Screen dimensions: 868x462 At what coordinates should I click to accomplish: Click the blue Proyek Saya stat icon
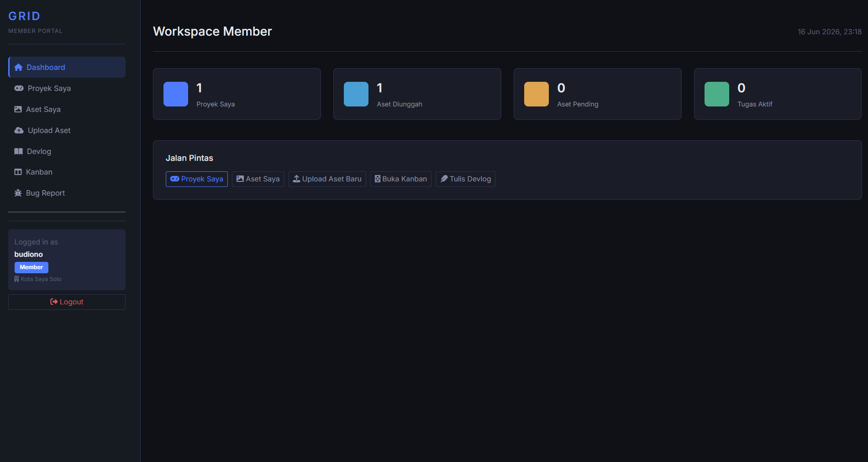(x=176, y=94)
